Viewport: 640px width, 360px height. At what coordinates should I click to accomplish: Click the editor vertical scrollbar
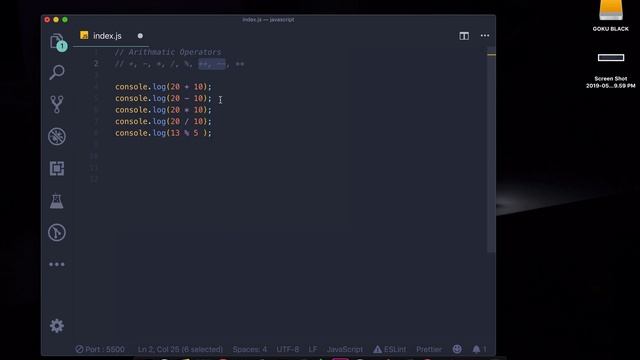click(491, 151)
